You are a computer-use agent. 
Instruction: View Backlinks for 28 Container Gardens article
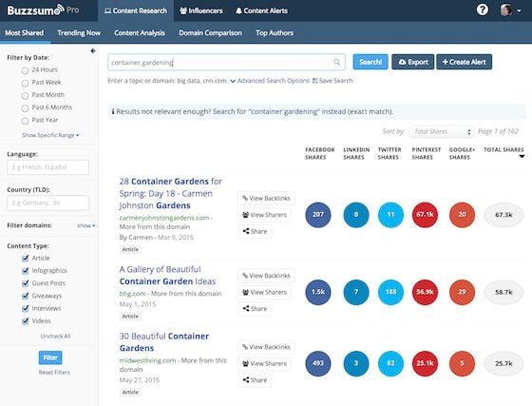pos(266,199)
